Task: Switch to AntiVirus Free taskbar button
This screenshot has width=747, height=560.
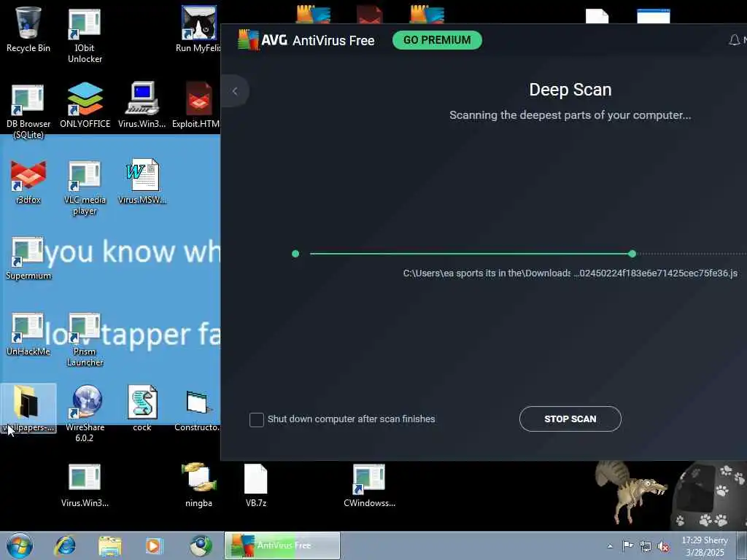Action: tap(282, 545)
